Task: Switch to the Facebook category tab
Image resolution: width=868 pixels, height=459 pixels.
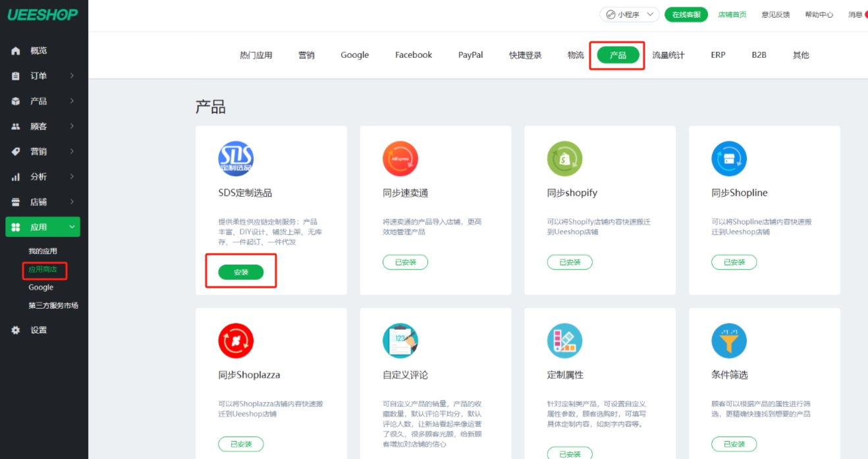Action: click(414, 55)
